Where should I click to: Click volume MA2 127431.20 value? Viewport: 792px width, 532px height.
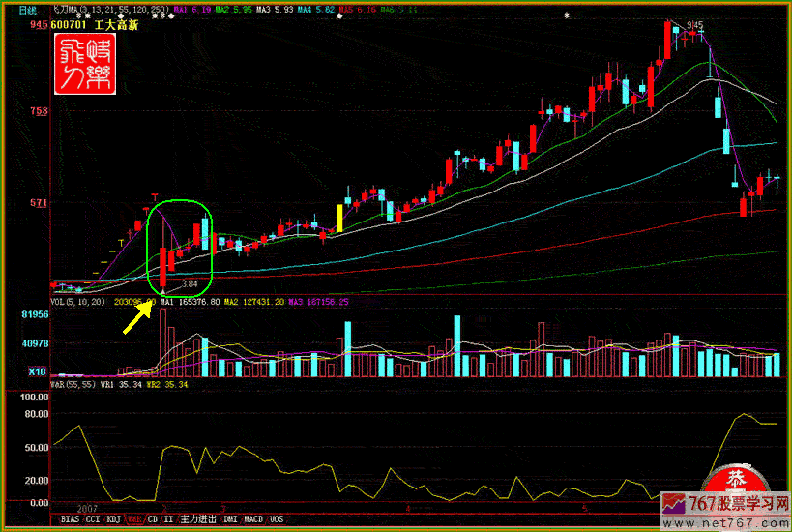[254, 302]
